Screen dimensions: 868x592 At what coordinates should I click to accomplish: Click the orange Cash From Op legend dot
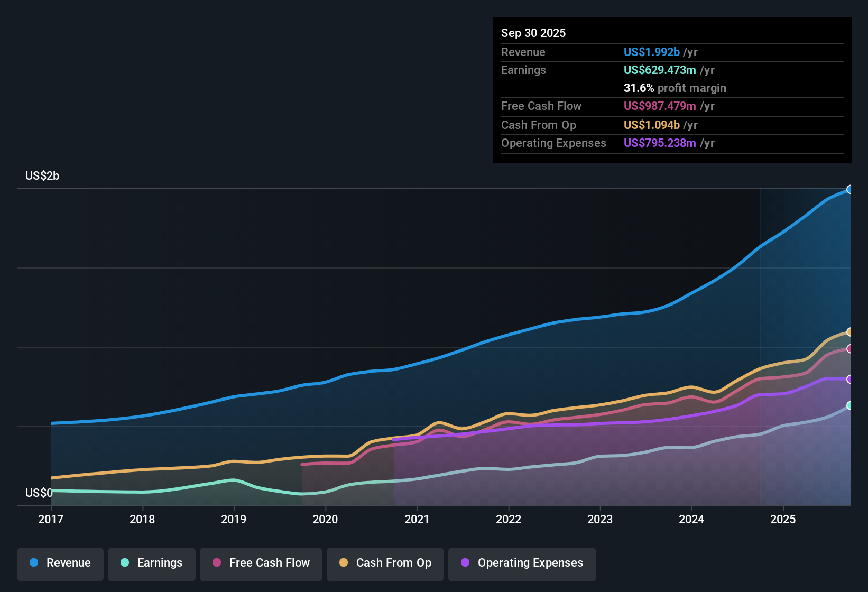[344, 563]
